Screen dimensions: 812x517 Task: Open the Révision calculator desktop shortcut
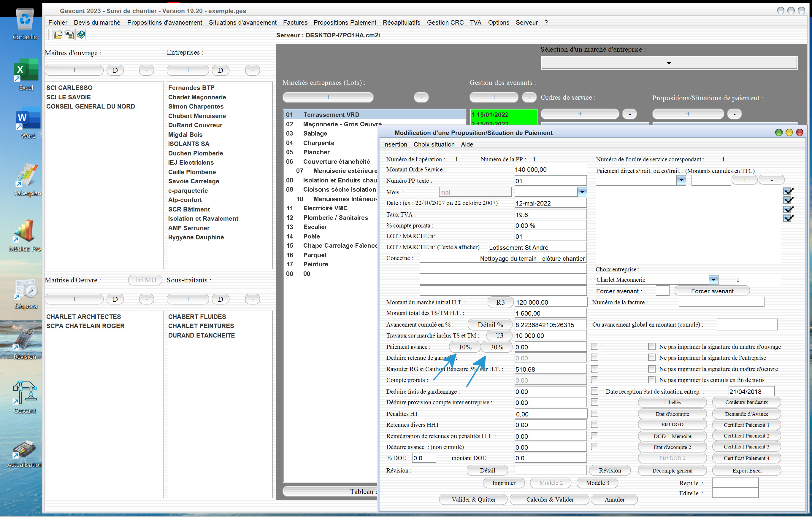24,343
